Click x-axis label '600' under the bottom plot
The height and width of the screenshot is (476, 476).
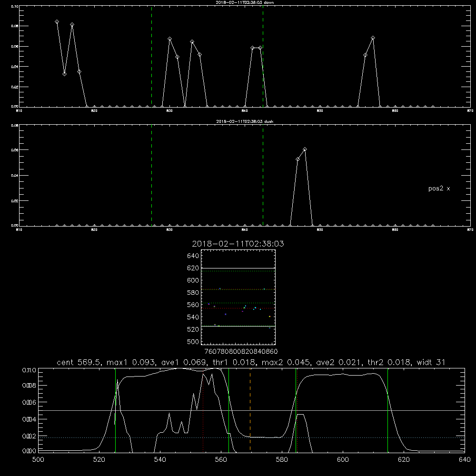pyautogui.click(x=343, y=460)
